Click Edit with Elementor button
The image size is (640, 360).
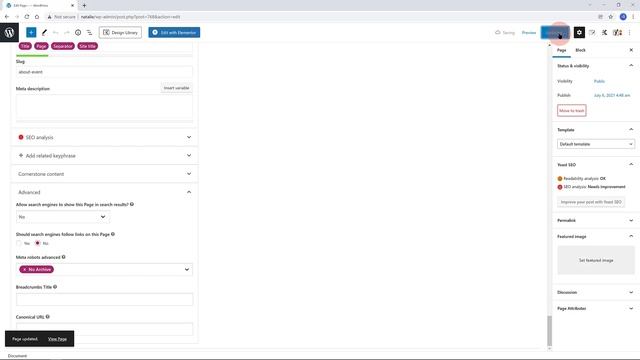[x=174, y=32]
